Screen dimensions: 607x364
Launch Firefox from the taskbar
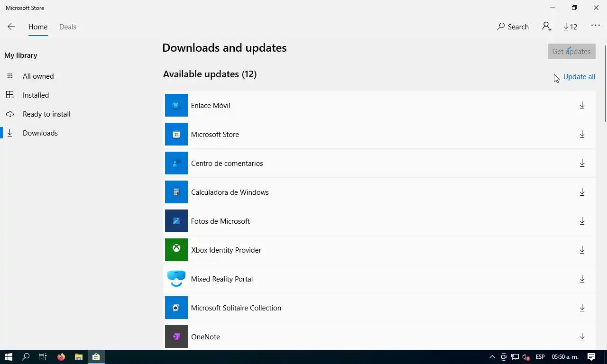pyautogui.click(x=61, y=357)
